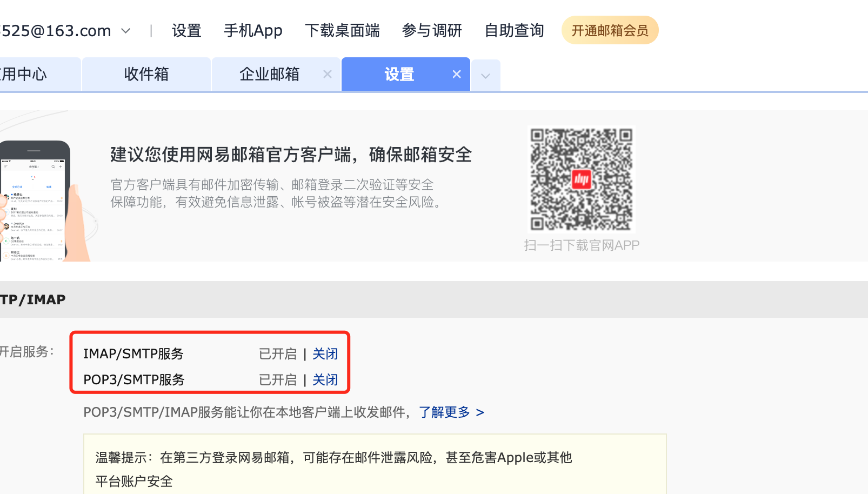Close the 企业邮箱 tab

(x=328, y=74)
